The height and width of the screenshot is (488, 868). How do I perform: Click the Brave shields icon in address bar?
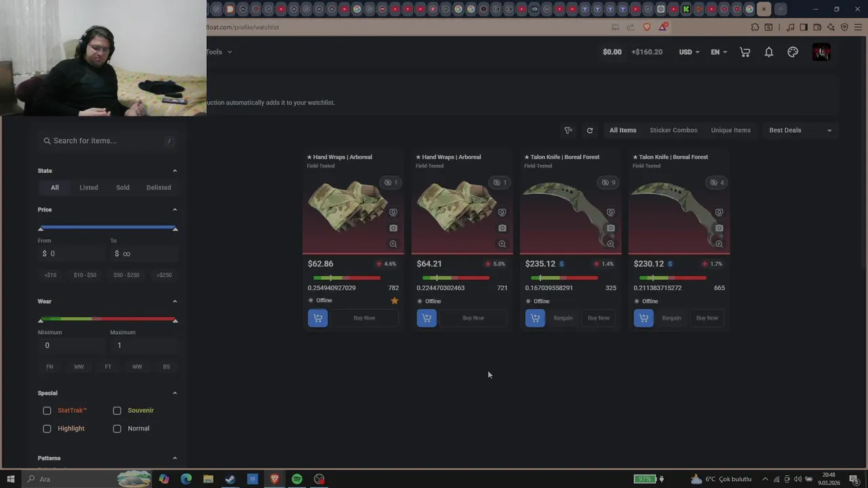coord(647,27)
